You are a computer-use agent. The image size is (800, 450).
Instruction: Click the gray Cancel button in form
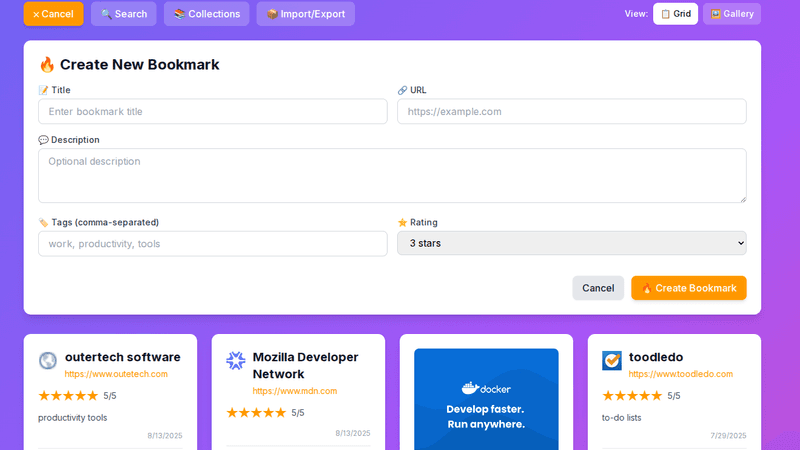598,288
